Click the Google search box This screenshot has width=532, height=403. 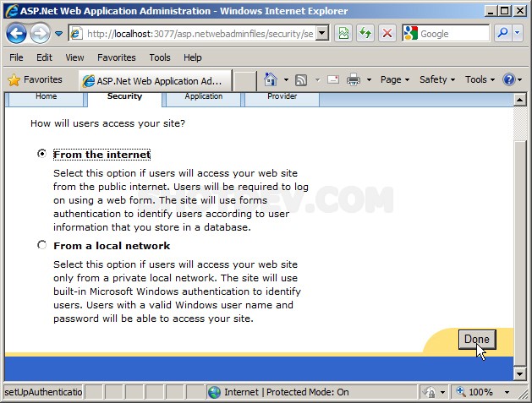(446, 34)
